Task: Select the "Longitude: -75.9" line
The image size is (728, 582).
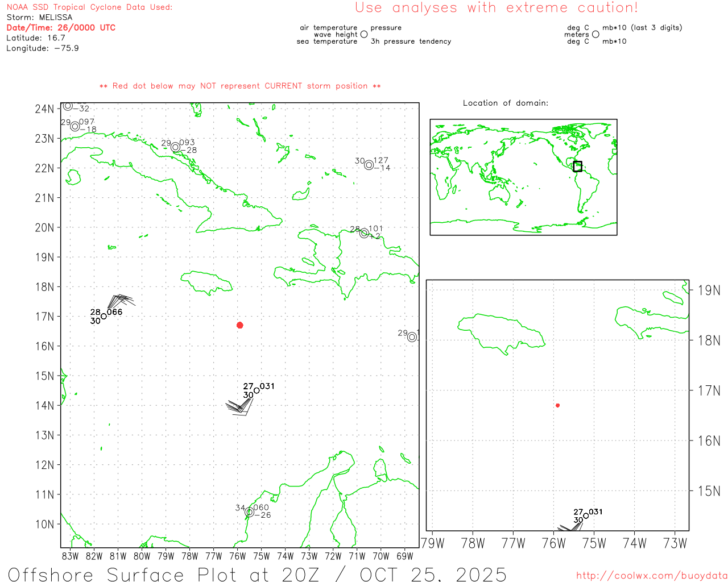Action: point(43,48)
